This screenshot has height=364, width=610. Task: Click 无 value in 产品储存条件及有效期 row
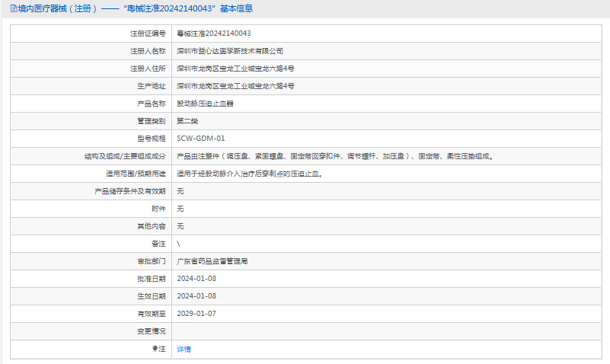coord(180,191)
